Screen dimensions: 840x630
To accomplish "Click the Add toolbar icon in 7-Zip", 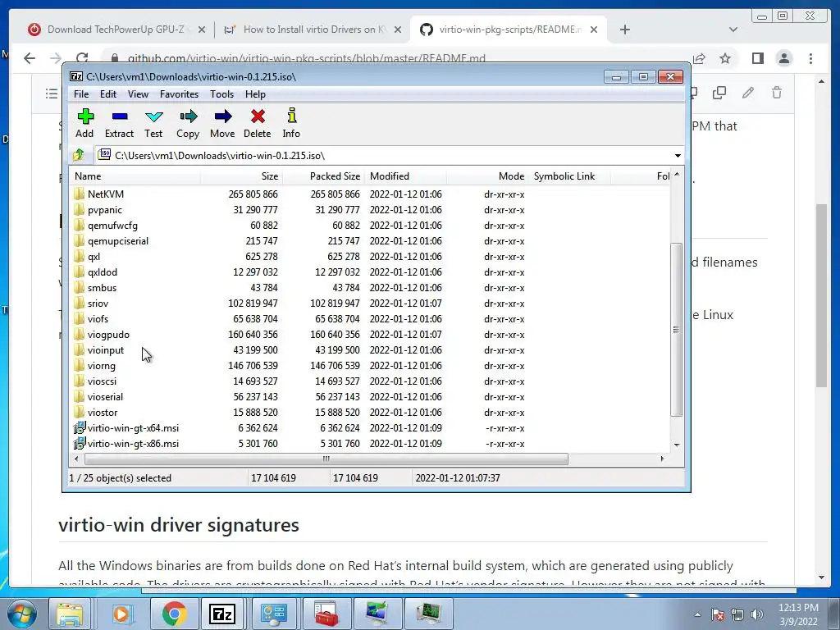I will (85, 123).
